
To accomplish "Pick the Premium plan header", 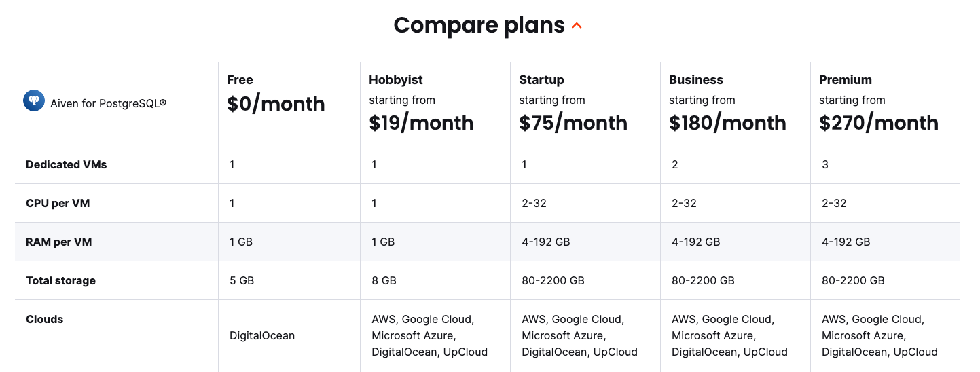I will click(x=845, y=80).
